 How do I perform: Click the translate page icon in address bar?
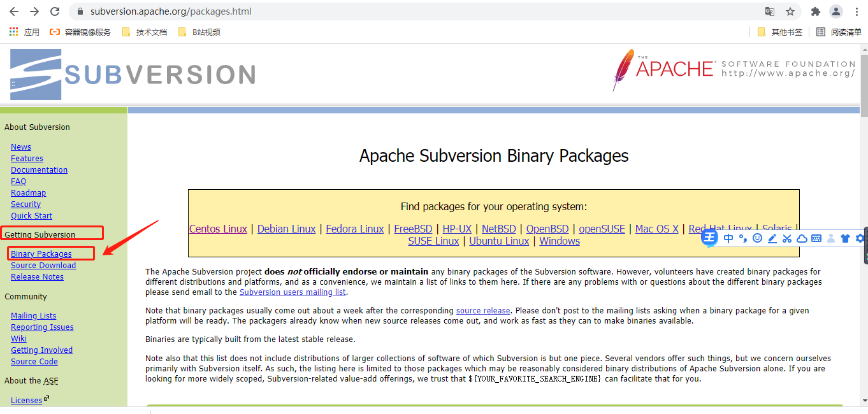point(770,11)
